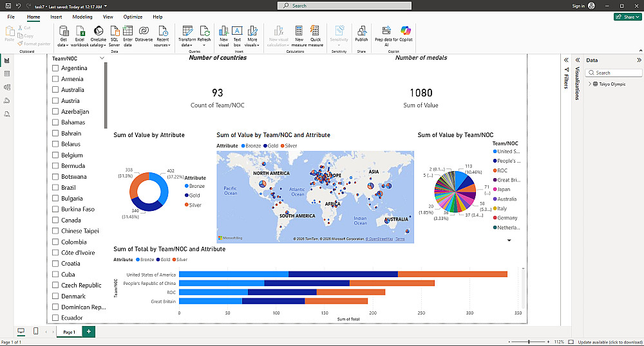The image size is (644, 346).
Task: Expand the Filters pane
Action: pos(566,60)
